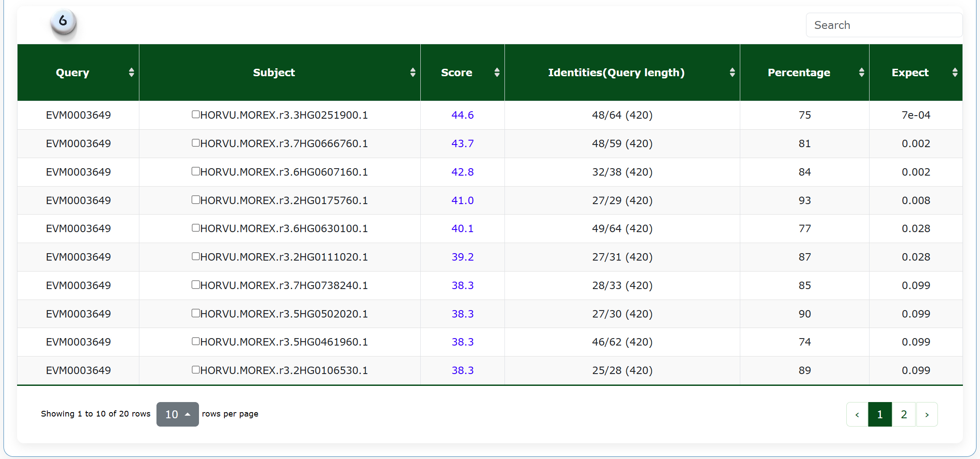Viewport: 980px width, 459px height.
Task: Mark the HORVU.MOREX.r3.6HG0630100.1 checkbox
Action: coord(196,228)
